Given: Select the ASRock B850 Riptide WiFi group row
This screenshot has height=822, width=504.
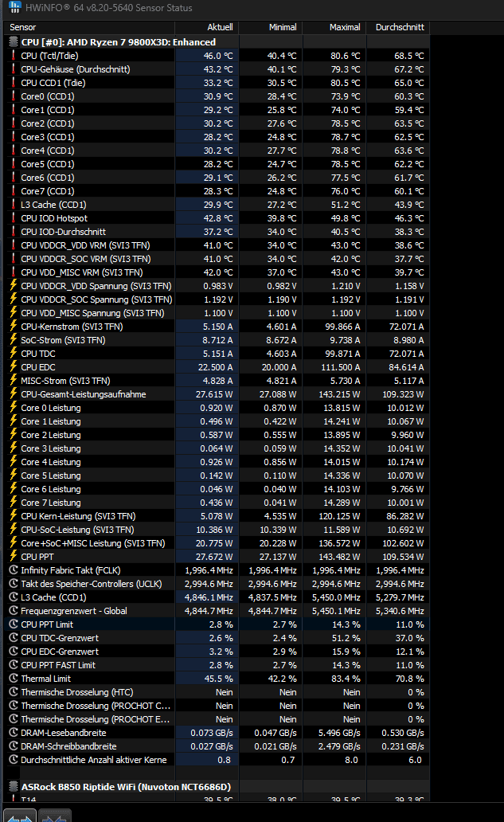Looking at the screenshot, I should point(126,786).
